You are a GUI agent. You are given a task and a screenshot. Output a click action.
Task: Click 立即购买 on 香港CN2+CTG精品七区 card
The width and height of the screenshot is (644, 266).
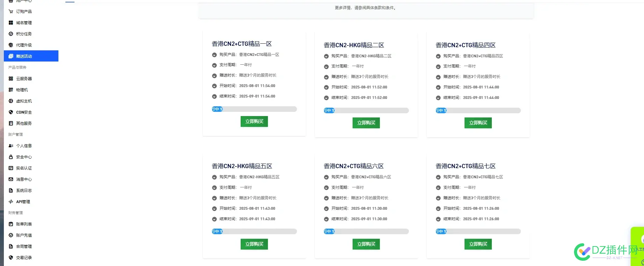coord(478,244)
